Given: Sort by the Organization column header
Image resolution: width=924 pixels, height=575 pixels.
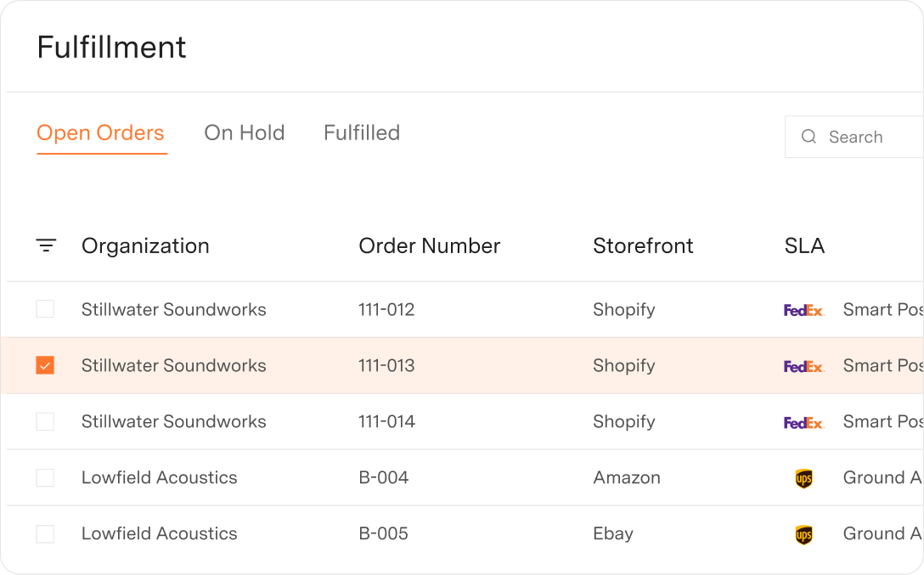Looking at the screenshot, I should click(144, 246).
